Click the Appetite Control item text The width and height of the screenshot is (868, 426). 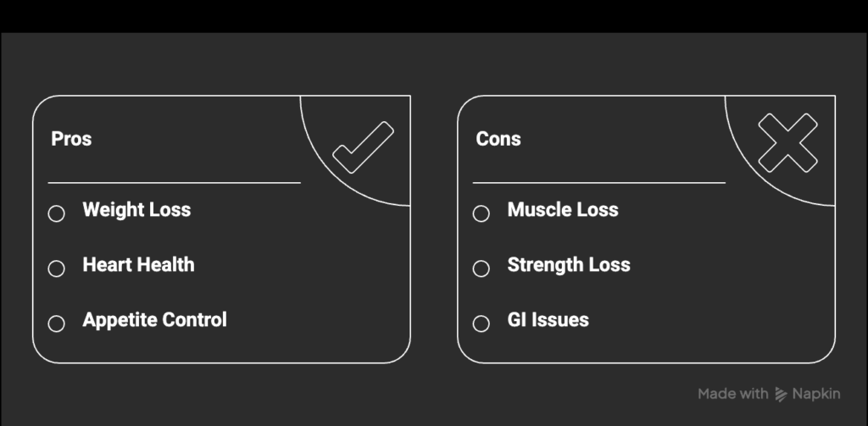[154, 320]
